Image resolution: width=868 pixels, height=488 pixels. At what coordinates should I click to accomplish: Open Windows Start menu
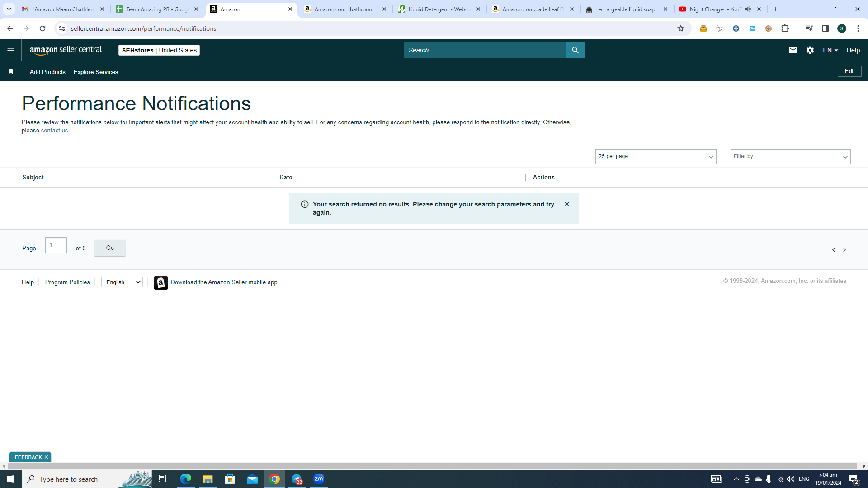pyautogui.click(x=11, y=479)
